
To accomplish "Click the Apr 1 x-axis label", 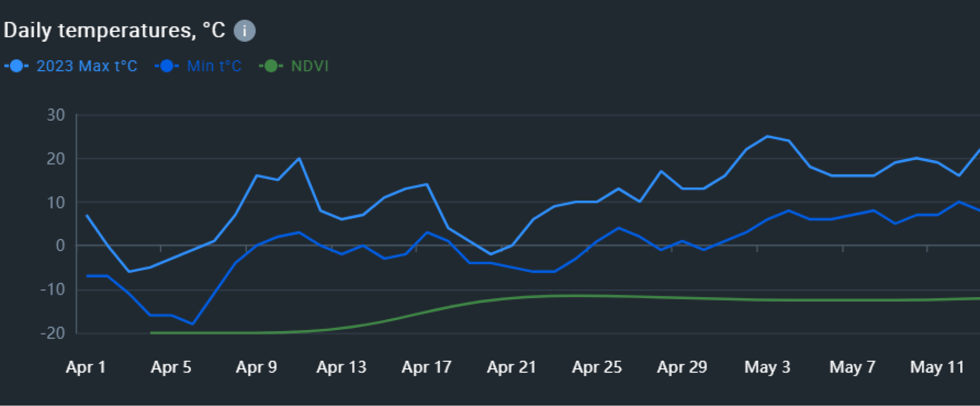I will (x=86, y=367).
